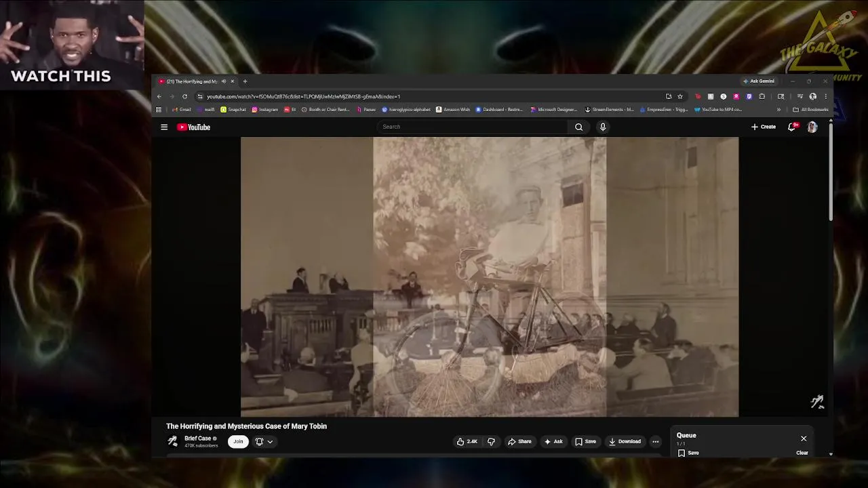Click the browser address bar URL
Image resolution: width=868 pixels, height=488 pixels.
pos(303,96)
